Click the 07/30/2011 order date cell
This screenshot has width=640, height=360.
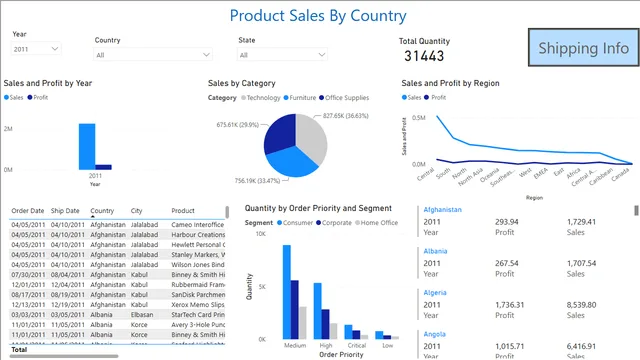pos(28,275)
